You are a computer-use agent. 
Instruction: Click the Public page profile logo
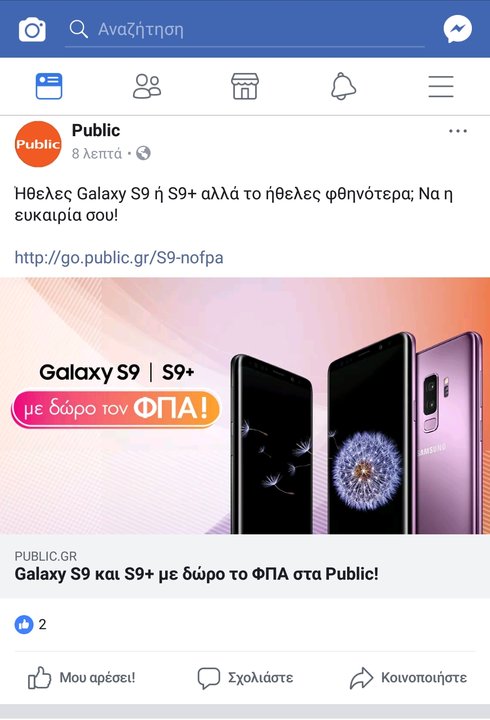tap(38, 144)
